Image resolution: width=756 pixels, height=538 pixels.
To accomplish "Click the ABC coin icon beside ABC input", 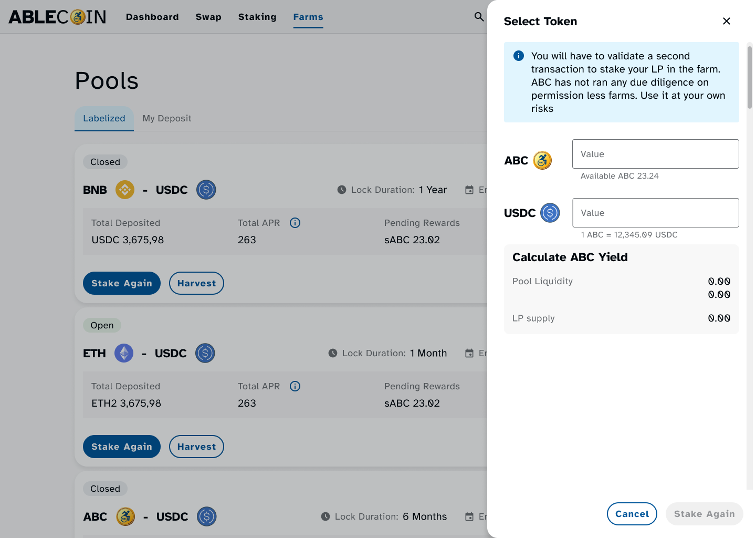I will pos(542,160).
